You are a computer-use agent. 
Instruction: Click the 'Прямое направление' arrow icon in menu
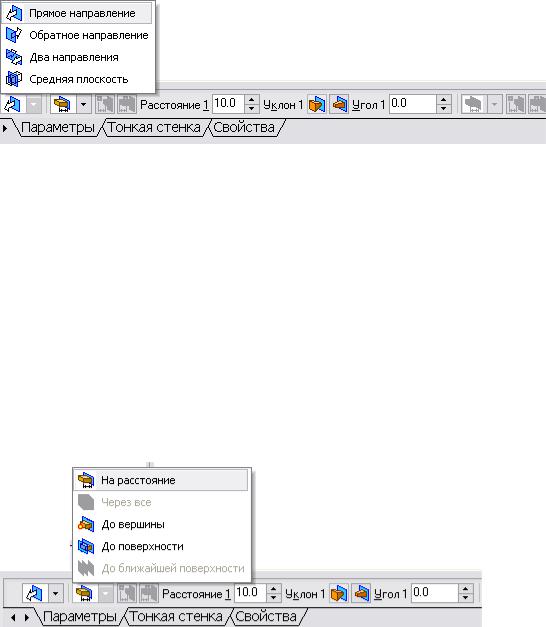pos(14,13)
